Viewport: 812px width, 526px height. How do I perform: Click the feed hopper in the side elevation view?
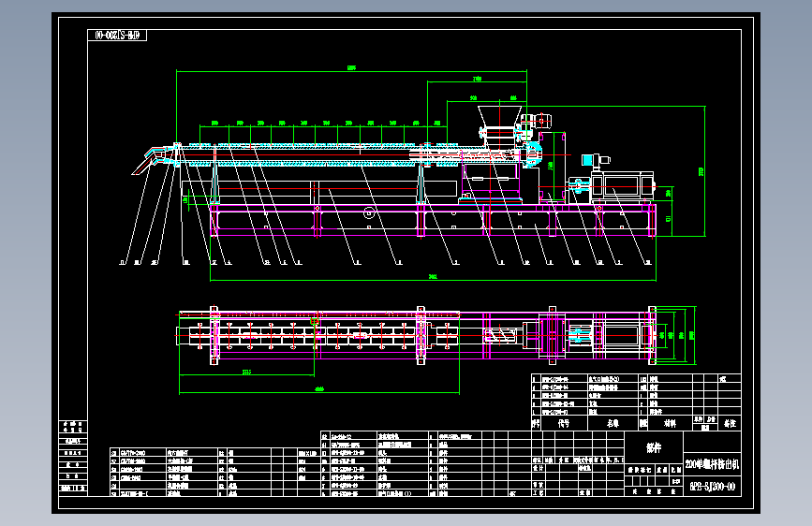(499, 116)
